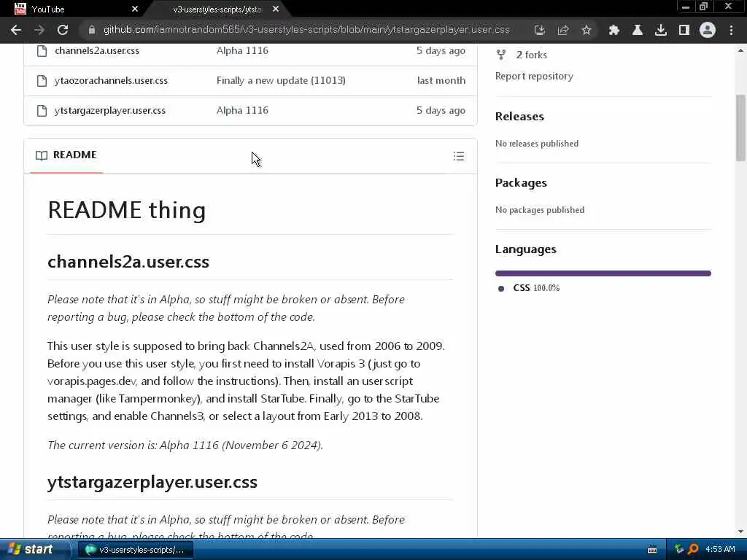Click the 'README thing' heading
Viewport: 747px width, 560px height.
tap(127, 210)
